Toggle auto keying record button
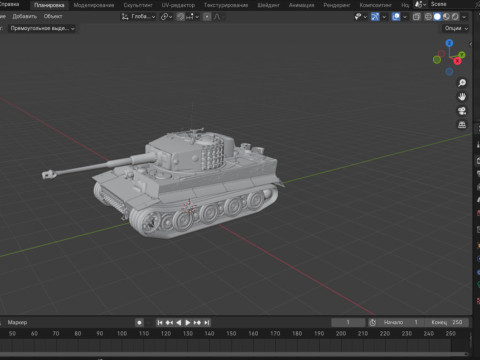Image resolution: width=480 pixels, height=360 pixels. click(139, 322)
